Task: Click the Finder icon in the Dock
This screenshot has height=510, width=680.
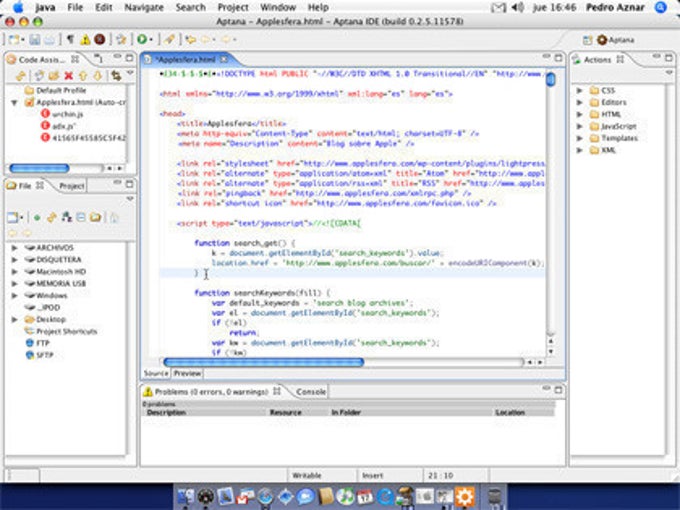Action: tap(186, 496)
